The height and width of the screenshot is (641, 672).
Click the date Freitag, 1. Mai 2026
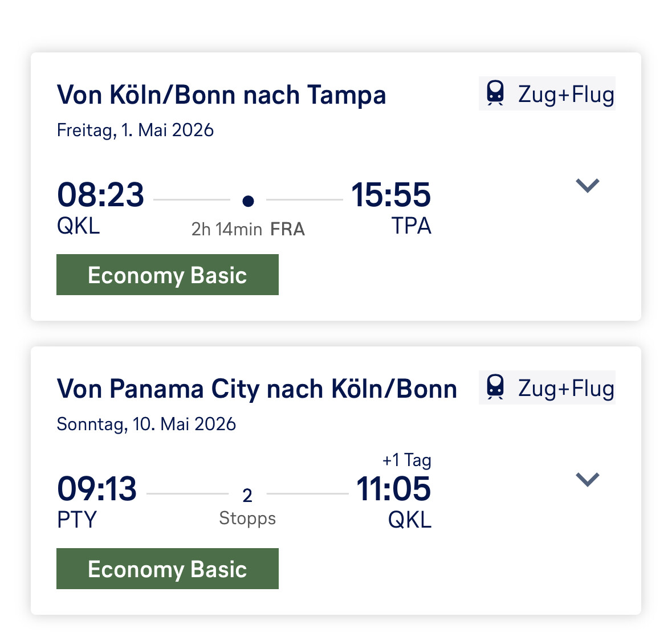pos(135,130)
